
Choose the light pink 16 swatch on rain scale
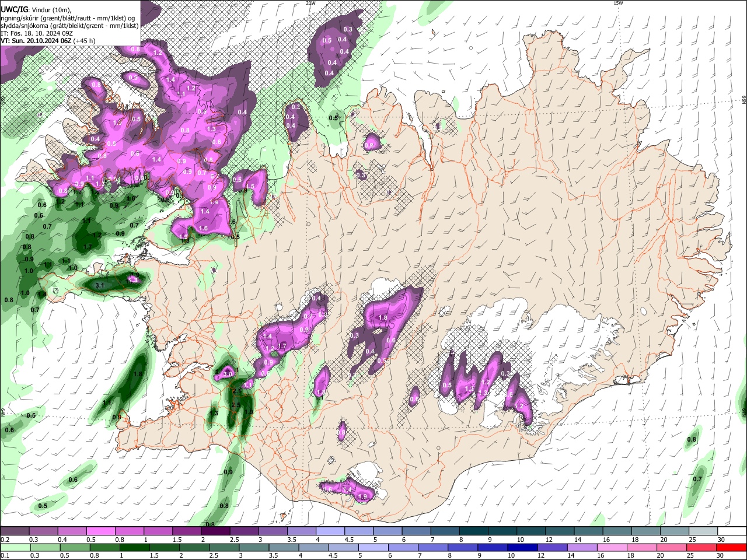click(x=612, y=547)
